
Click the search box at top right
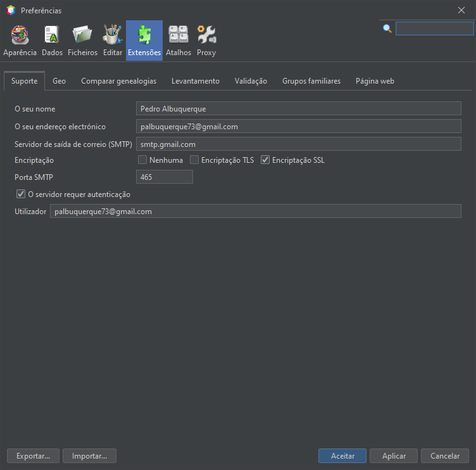pyautogui.click(x=434, y=29)
